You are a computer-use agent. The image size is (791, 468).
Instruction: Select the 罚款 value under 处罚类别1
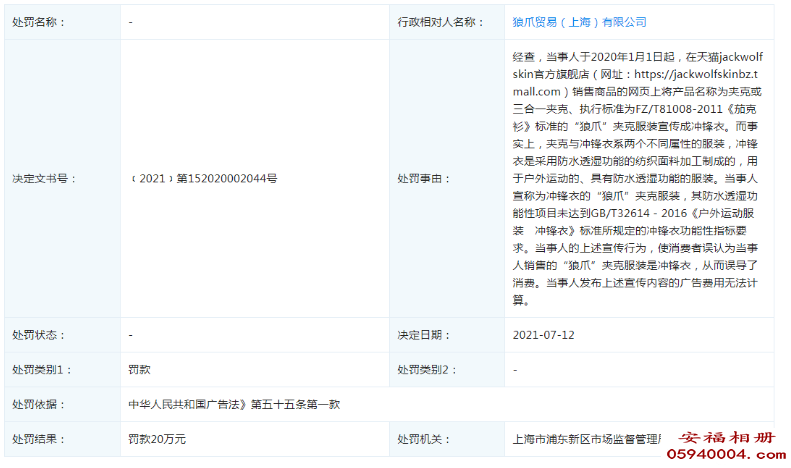tap(139, 370)
